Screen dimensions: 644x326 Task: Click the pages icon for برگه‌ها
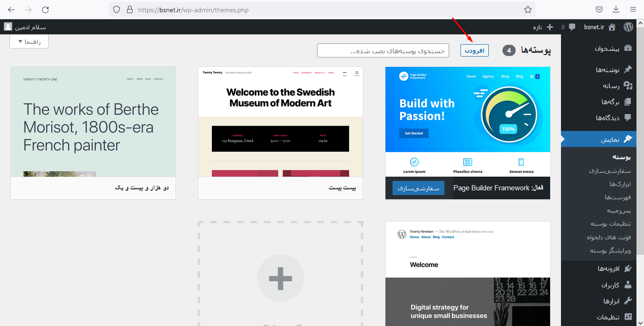627,101
